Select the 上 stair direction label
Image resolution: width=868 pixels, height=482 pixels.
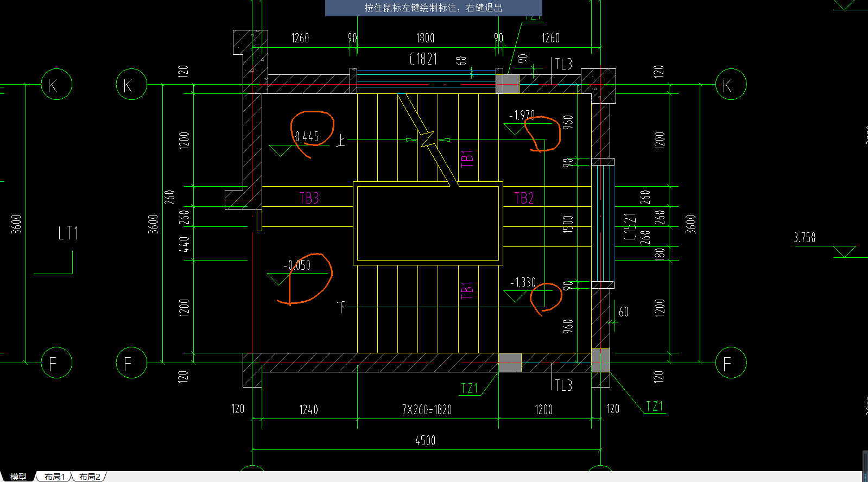[340, 141]
